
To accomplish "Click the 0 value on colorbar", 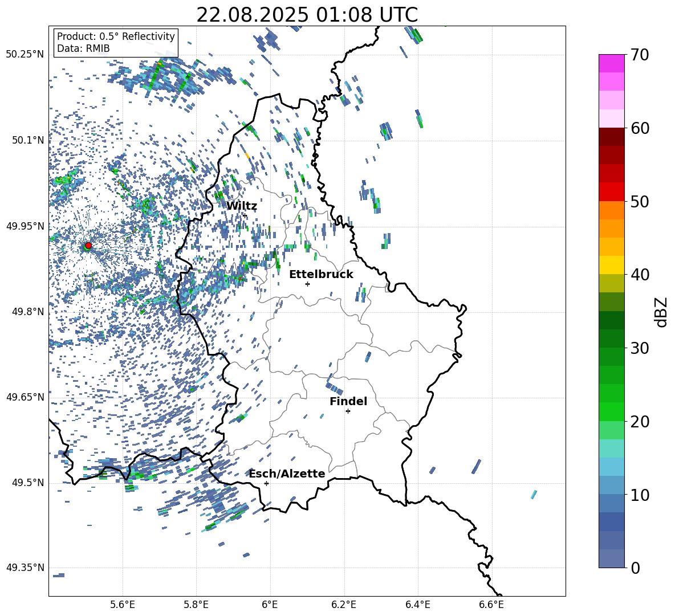I will pos(635,568).
